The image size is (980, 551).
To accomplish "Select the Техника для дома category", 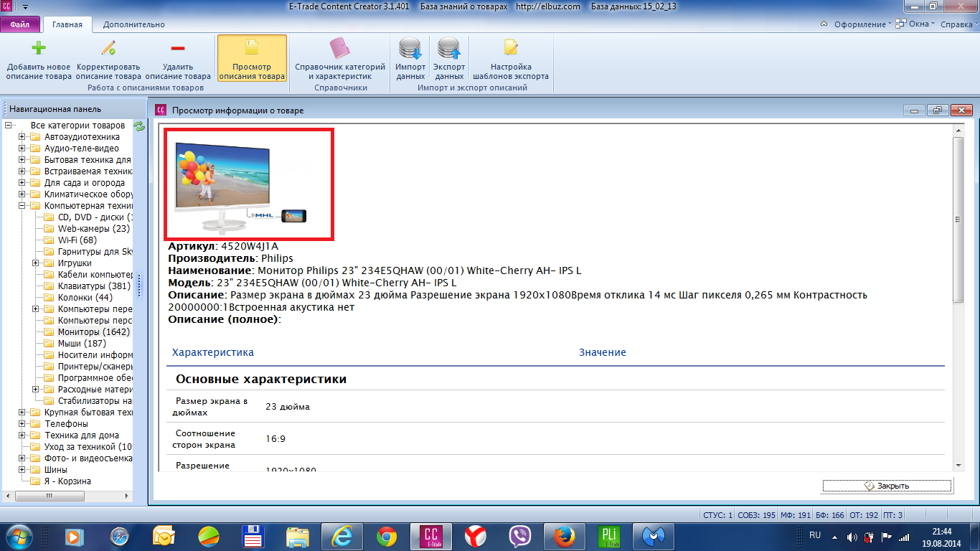I will tap(82, 435).
